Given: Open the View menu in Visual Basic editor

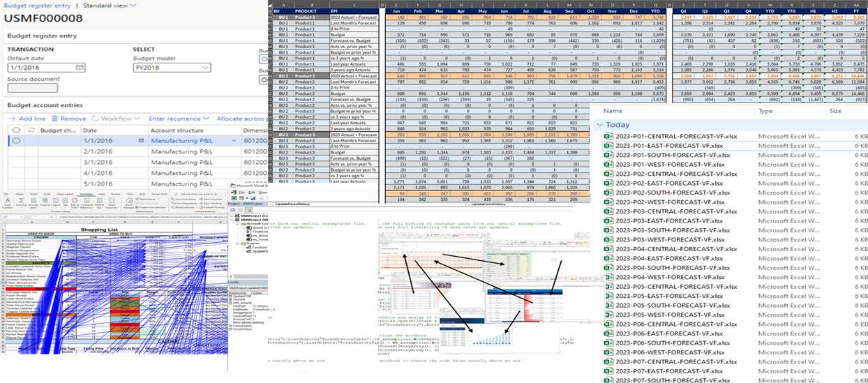Looking at the screenshot, I should [x=263, y=193].
